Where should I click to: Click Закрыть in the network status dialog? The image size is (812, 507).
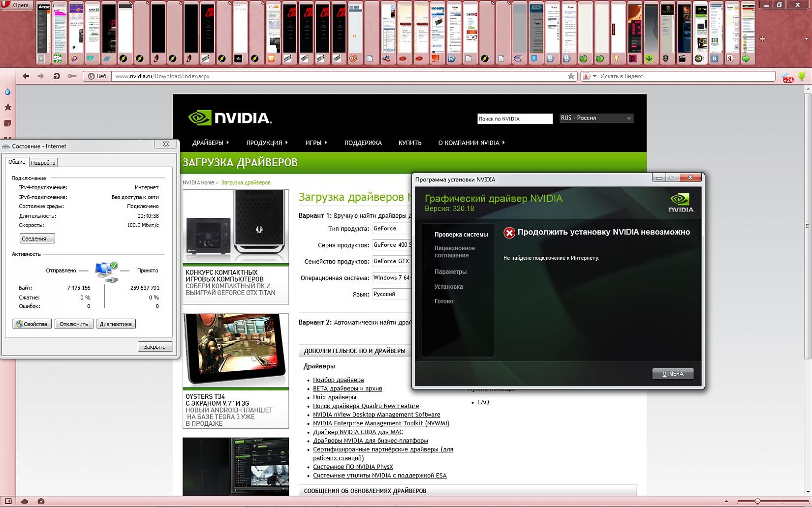155,347
